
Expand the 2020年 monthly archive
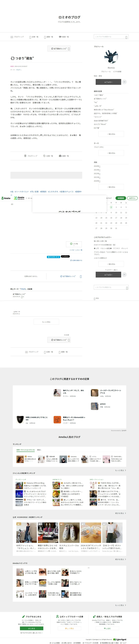[97, 181]
